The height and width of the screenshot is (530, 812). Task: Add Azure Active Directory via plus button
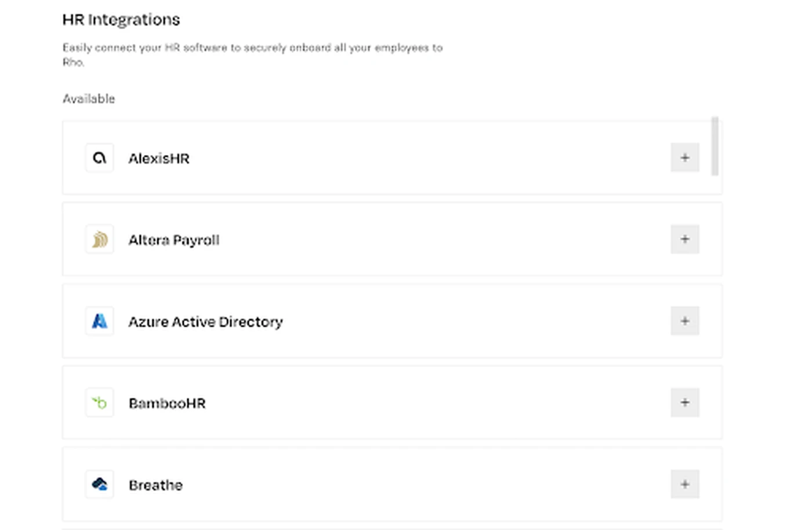click(x=685, y=321)
